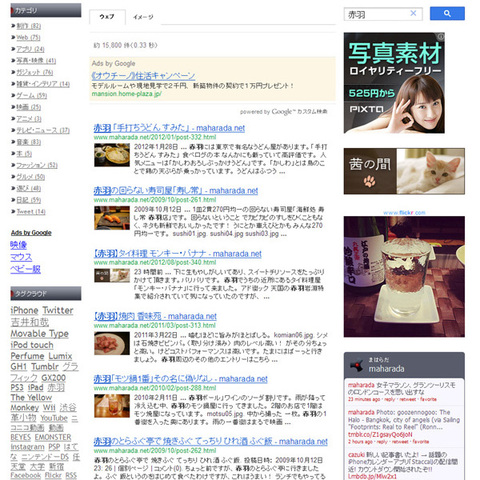Open the アプリ (24) category
Screen dimensions: 480x480
click(x=30, y=49)
